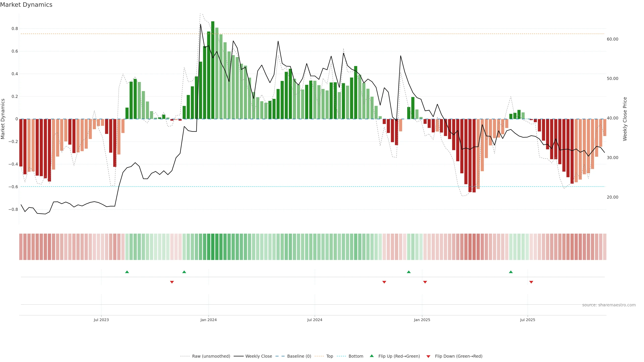Click the flip-up triangle just before Jan 2025
The width and height of the screenshot is (644, 362).
pyautogui.click(x=409, y=272)
